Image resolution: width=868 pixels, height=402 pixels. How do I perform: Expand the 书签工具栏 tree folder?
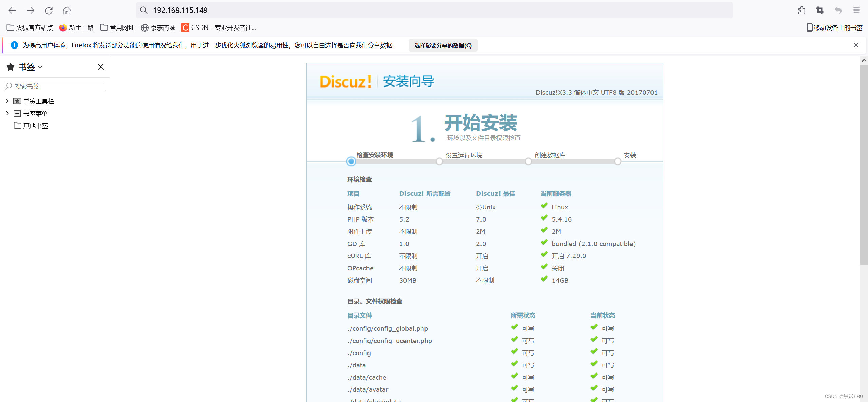click(7, 101)
